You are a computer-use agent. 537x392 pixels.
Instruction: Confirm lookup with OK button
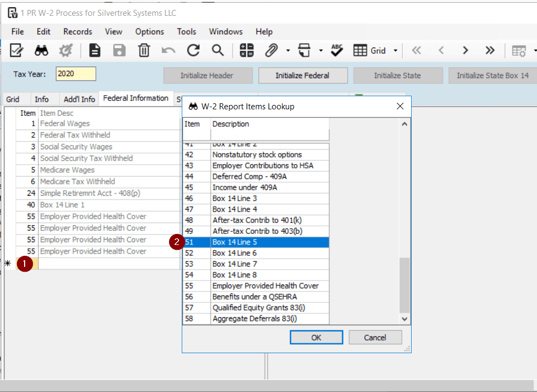(316, 338)
